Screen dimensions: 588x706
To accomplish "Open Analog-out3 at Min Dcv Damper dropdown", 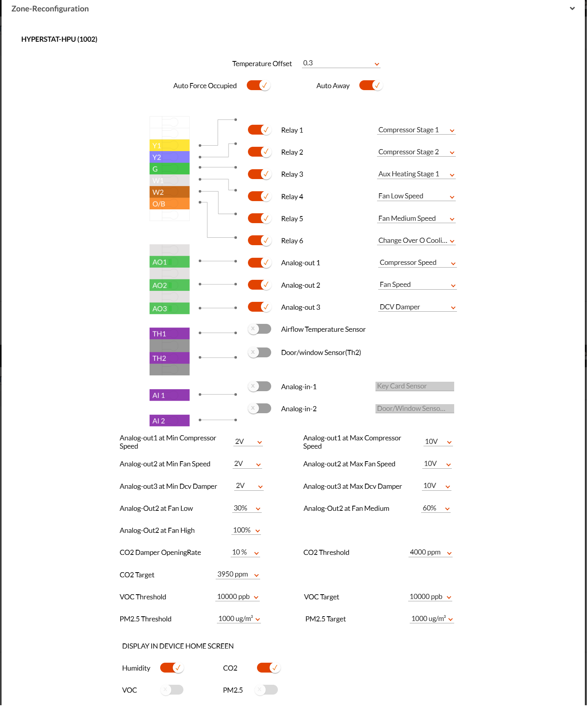I will pyautogui.click(x=249, y=486).
